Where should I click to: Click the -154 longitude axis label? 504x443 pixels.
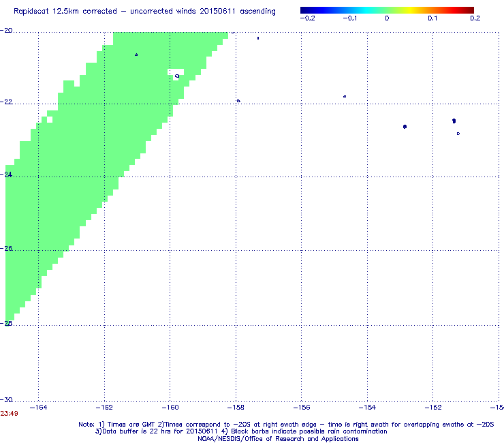click(367, 408)
